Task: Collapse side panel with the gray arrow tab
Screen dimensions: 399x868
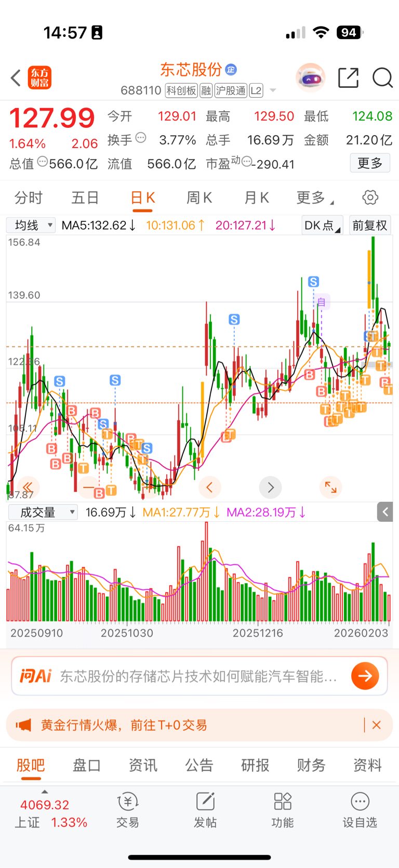Action: click(x=385, y=512)
